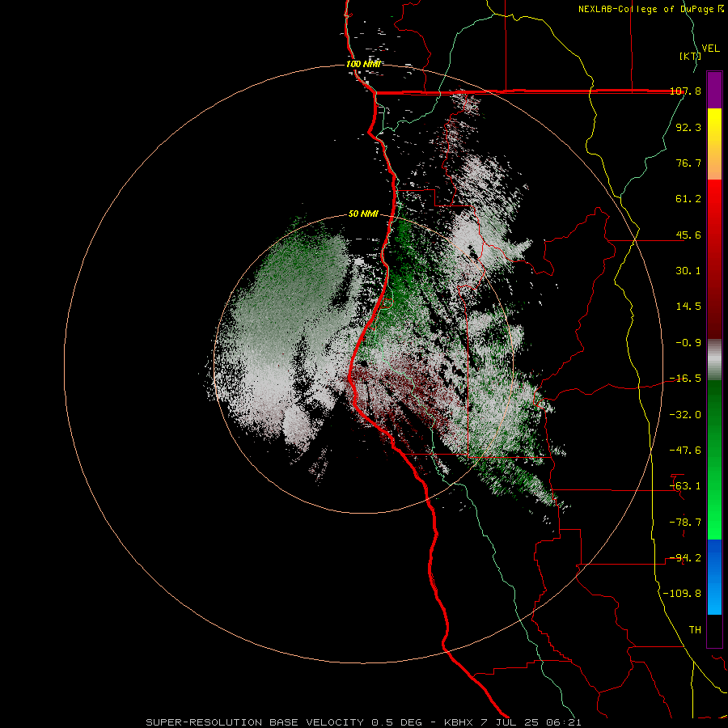Click the -109.8 legend value
Viewport: 728px width, 728px height.
[x=682, y=594]
